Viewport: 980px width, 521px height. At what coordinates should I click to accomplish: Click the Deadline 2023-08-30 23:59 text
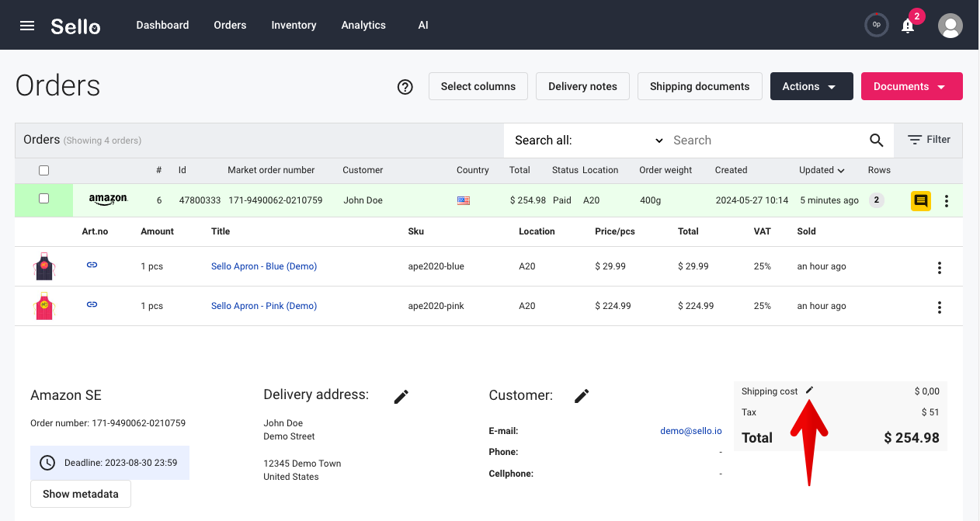coord(120,463)
